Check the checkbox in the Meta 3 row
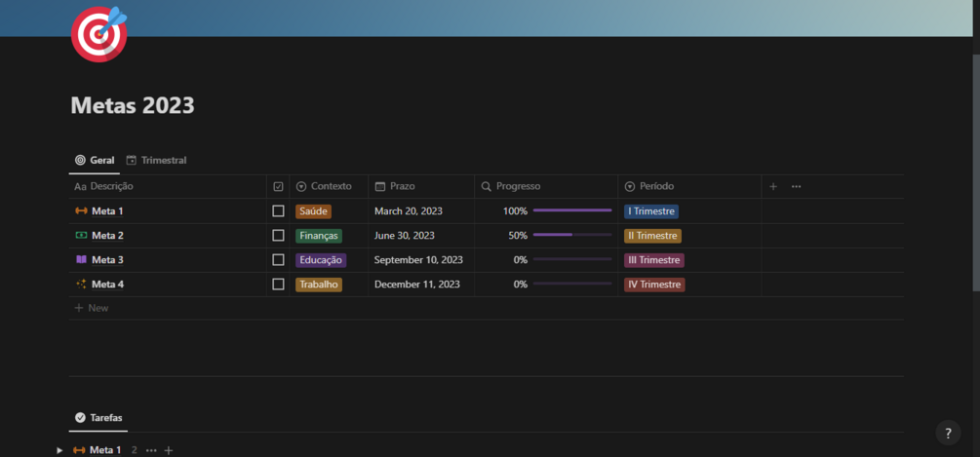 tap(278, 260)
